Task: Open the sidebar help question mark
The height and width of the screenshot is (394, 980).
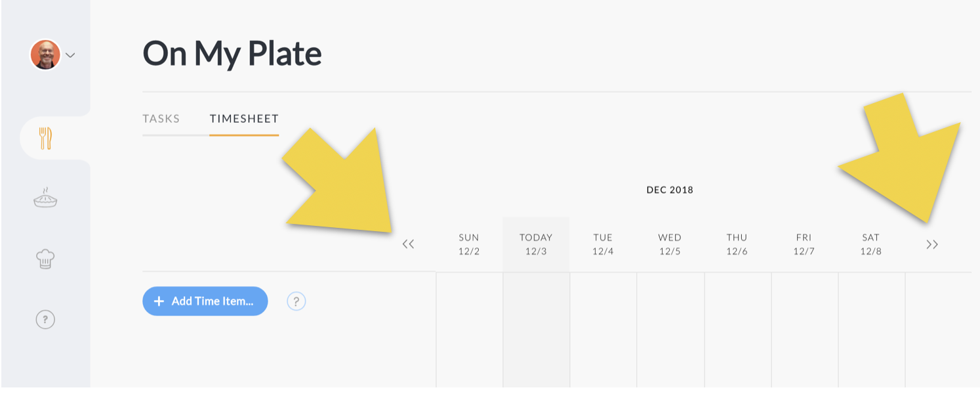Action: 45,320
